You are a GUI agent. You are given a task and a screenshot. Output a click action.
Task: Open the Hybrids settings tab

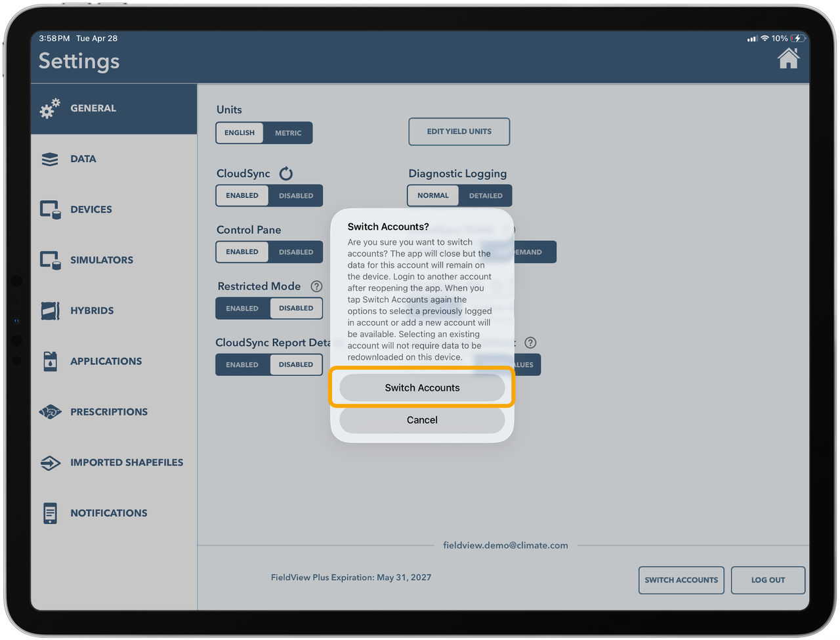click(x=114, y=310)
